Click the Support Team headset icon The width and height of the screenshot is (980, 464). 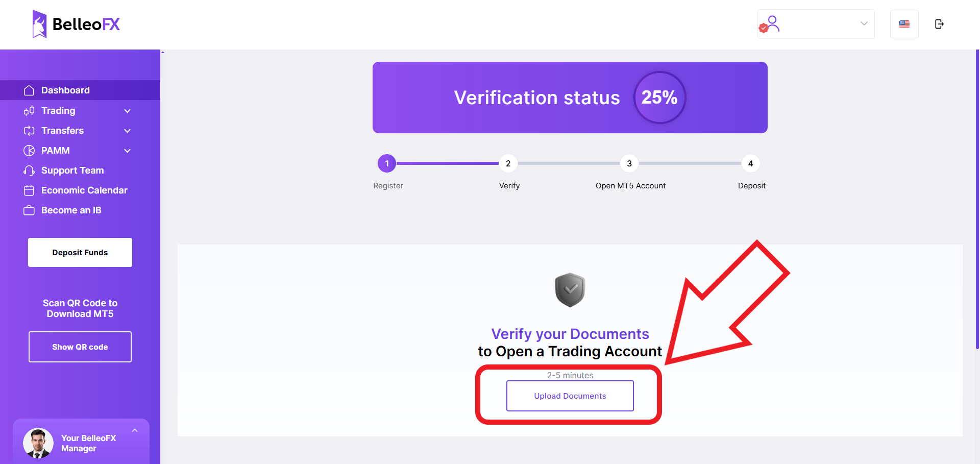29,170
